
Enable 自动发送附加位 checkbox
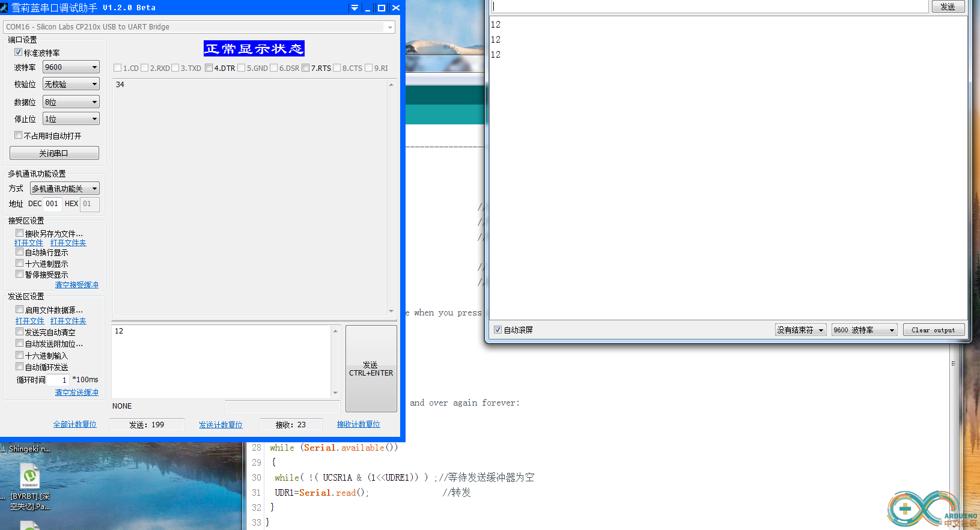19,343
